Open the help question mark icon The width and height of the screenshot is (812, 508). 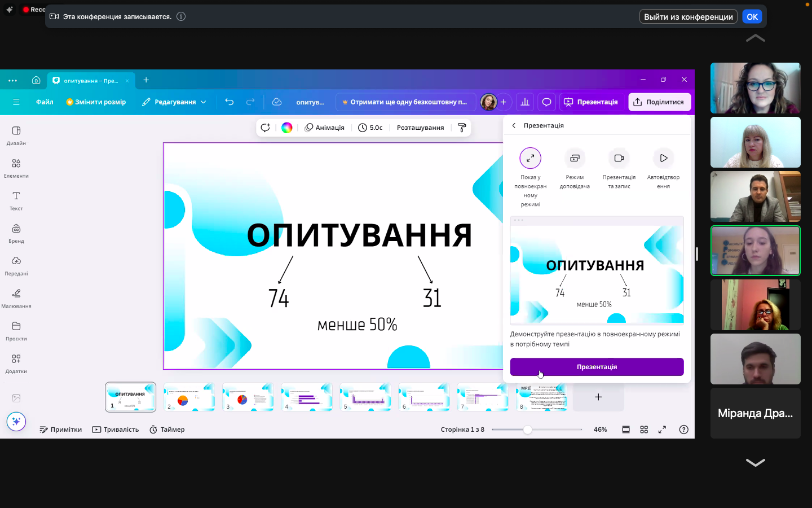[x=683, y=430]
